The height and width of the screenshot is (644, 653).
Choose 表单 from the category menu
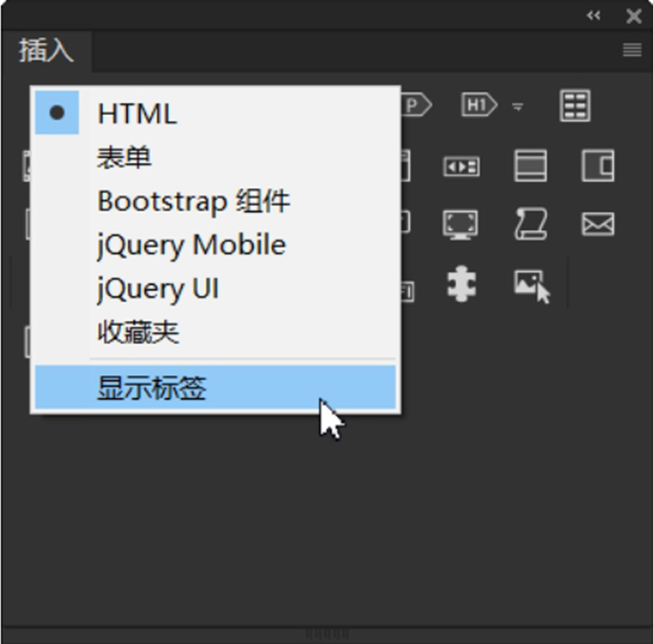pyautogui.click(x=215, y=158)
